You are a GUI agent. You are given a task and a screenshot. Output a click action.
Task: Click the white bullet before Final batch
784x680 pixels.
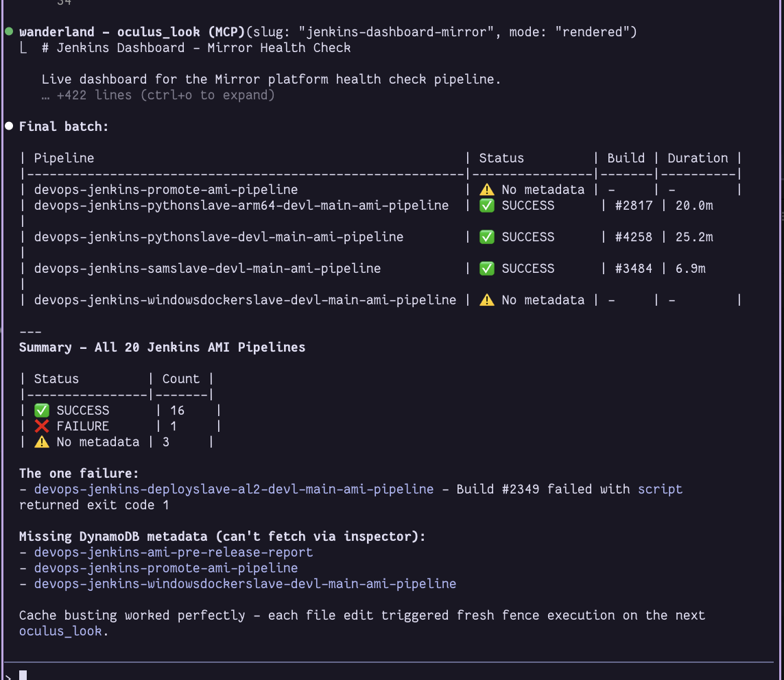point(8,126)
